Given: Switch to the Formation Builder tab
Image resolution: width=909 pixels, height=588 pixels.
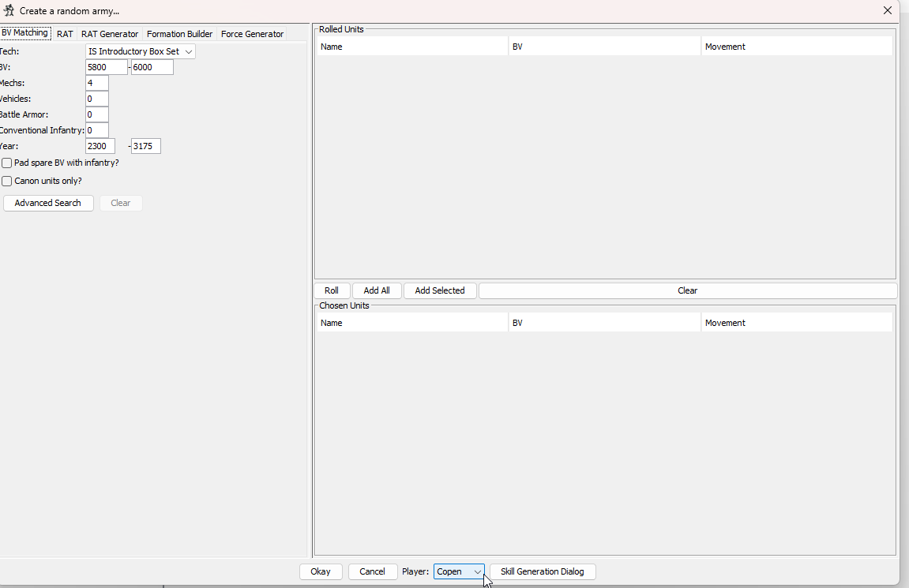Looking at the screenshot, I should pos(179,34).
